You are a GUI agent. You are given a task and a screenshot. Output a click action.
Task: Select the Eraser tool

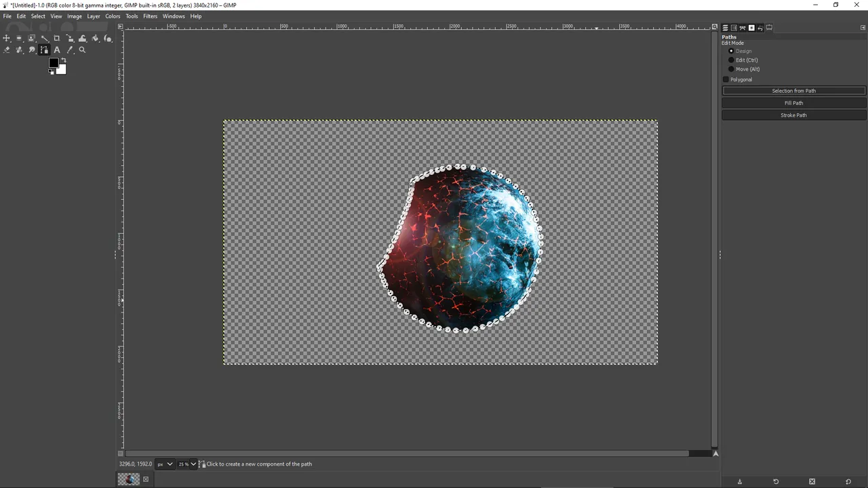click(7, 49)
